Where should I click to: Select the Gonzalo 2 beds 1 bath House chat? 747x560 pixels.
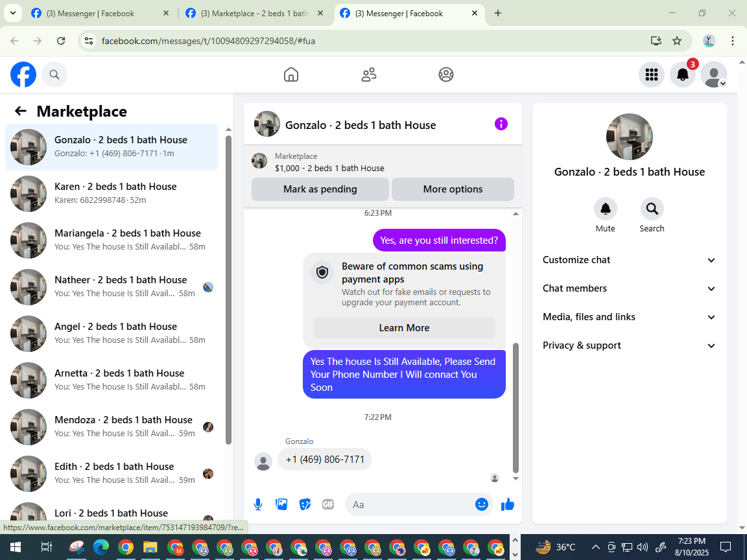click(x=112, y=146)
